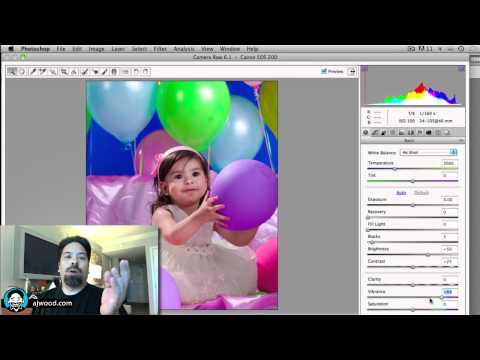Open the Apple menu
Viewport: 480px width, 360px height.
(11, 49)
